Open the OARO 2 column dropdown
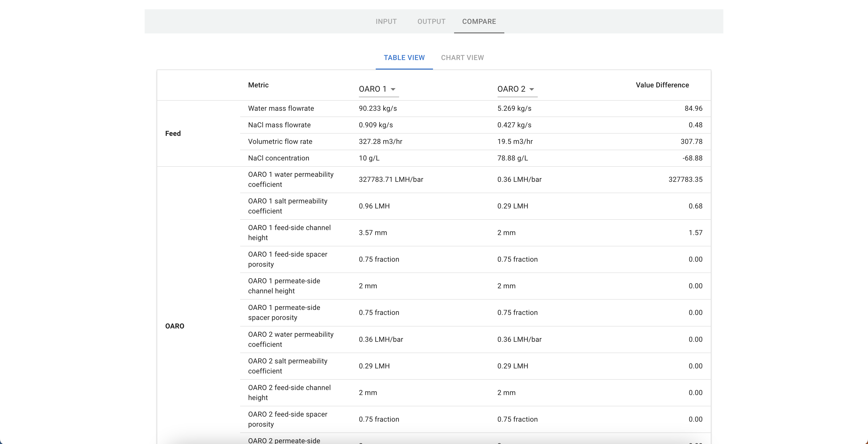This screenshot has height=444, width=868. click(517, 89)
